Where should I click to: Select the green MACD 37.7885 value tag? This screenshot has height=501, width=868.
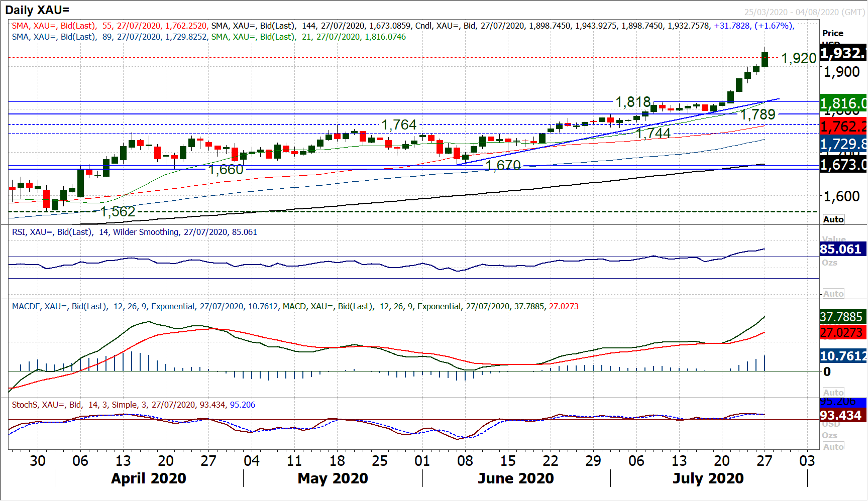(842, 317)
